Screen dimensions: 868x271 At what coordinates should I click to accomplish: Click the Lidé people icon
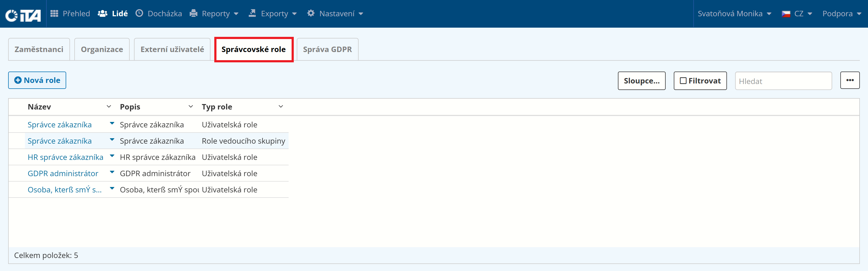coord(103,14)
